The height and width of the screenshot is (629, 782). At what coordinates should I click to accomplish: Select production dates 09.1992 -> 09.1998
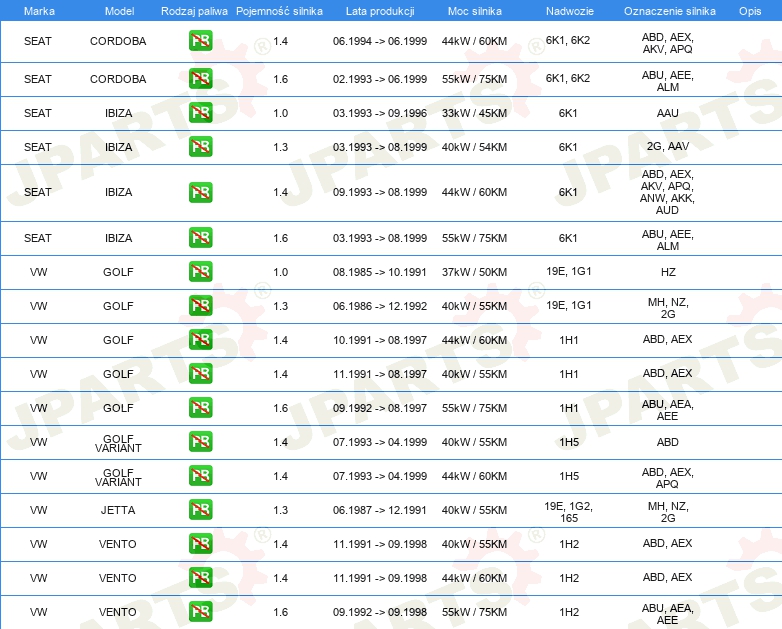380,612
